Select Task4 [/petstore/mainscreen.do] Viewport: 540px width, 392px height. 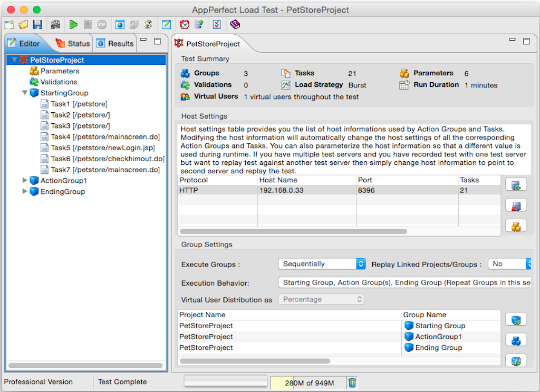click(105, 136)
